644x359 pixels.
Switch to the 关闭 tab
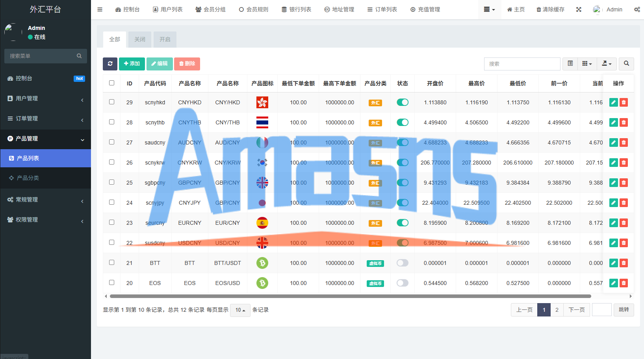click(x=140, y=39)
